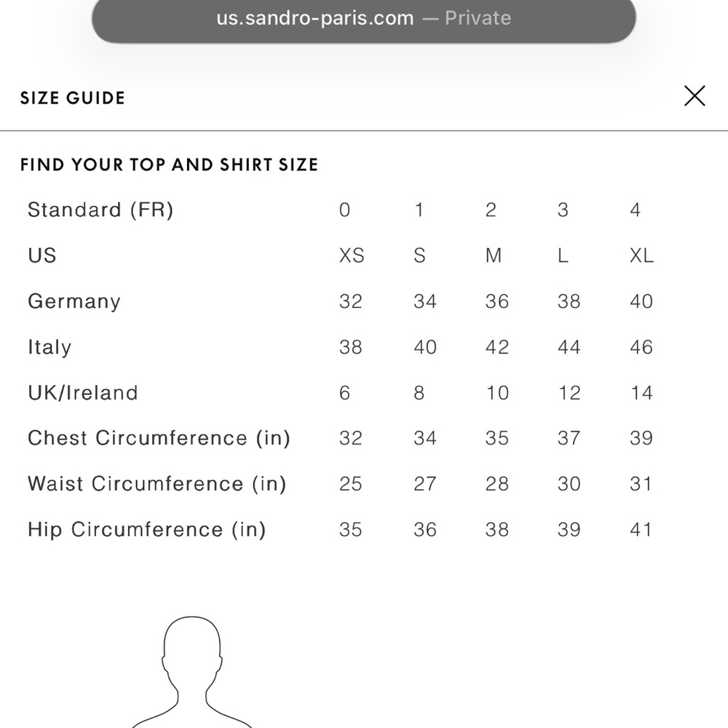Select chest circumference value 37
728x728 pixels.
[569, 438]
